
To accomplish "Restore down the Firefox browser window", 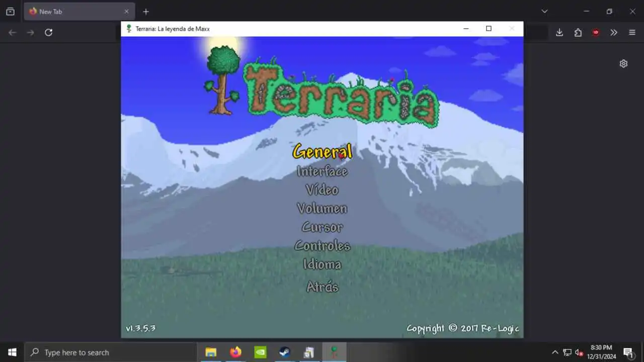I will point(609,11).
